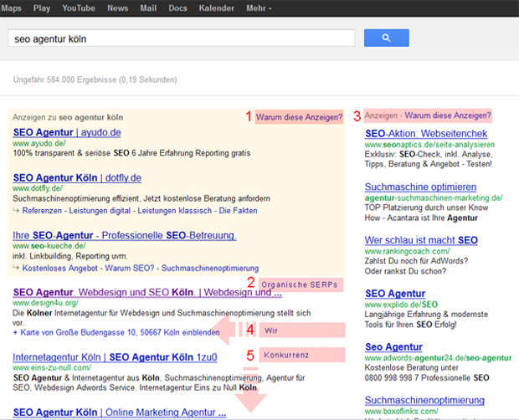Open right ad 'Suchmaschine optimieren'
This screenshot has width=519, height=420.
pos(420,187)
